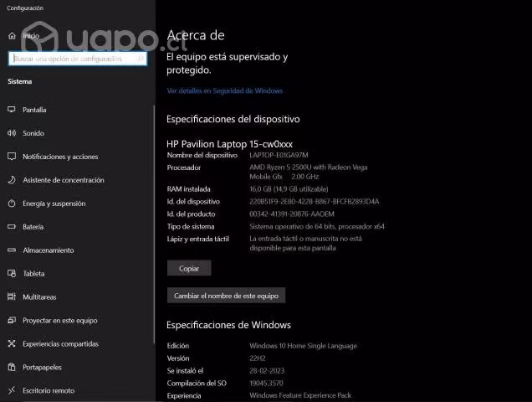Click the Escritorio remoto icon
The width and height of the screenshot is (532, 402).
[x=12, y=390]
